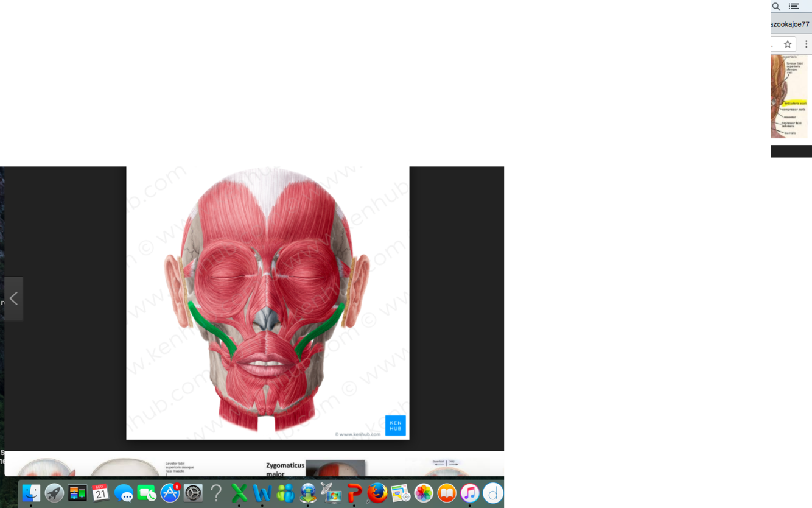Open Messages app from the dock
This screenshot has width=812, height=508.
(124, 493)
